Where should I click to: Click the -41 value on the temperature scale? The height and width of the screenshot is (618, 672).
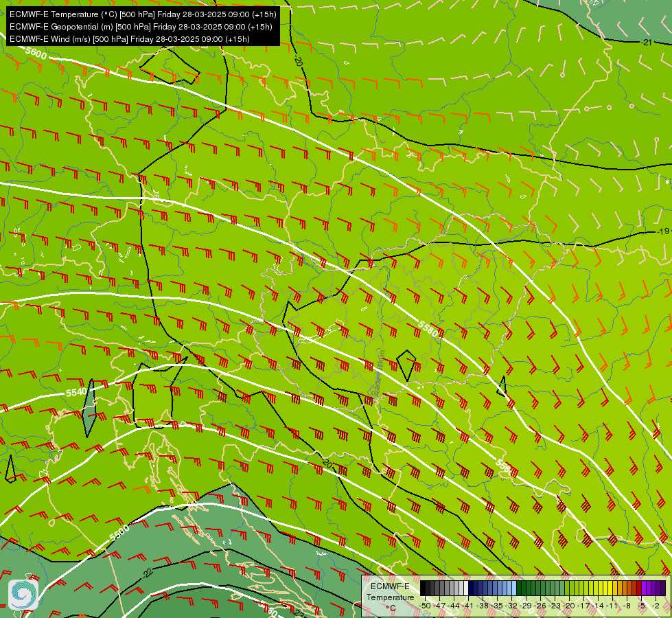coord(467,606)
